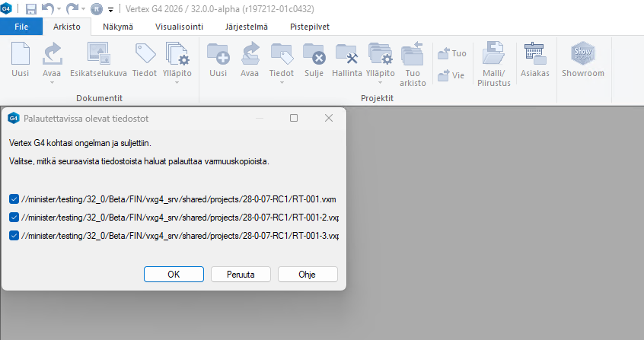
Task: Click the Uusi document icon in Dokumentit
Action: (x=20, y=53)
